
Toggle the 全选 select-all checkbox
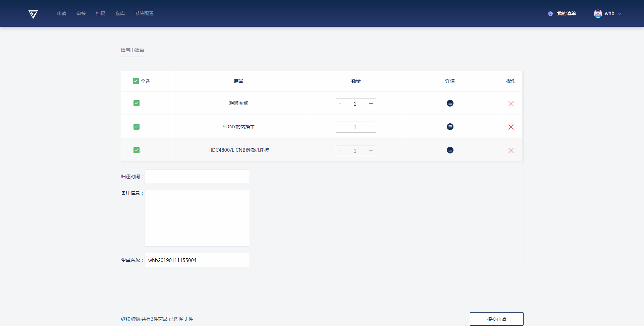click(136, 81)
